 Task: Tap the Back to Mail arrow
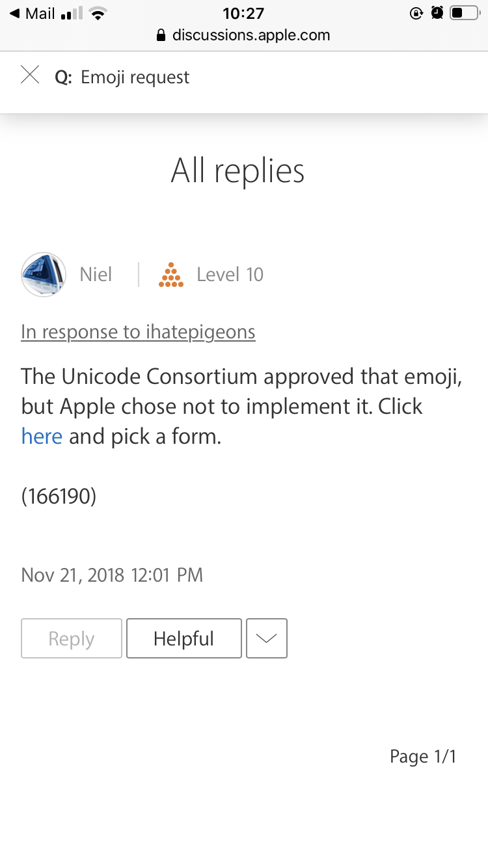point(14,14)
